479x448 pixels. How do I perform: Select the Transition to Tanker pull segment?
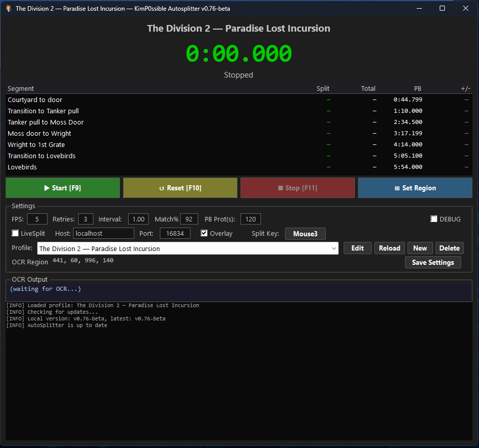coord(239,111)
